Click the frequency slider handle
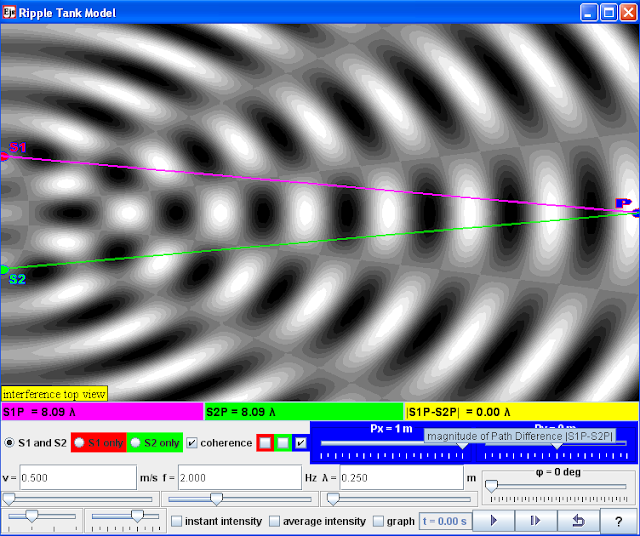Screen dimensions: 640x536 click(x=216, y=499)
